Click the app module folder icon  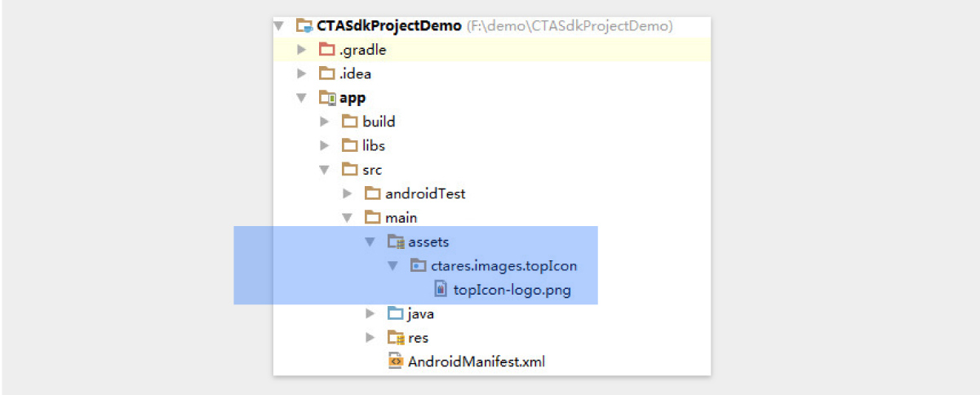[x=327, y=98]
